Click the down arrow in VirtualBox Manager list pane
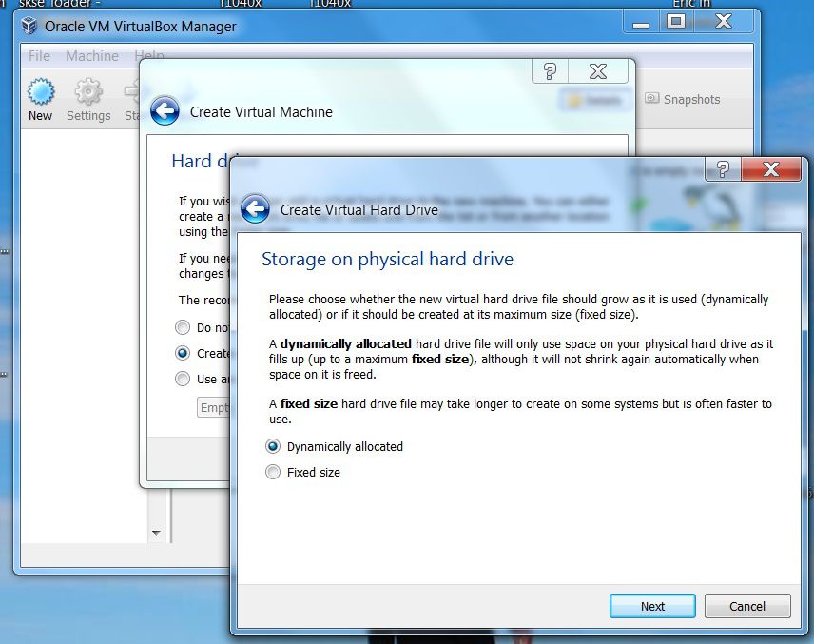This screenshot has width=814, height=644. (x=156, y=533)
